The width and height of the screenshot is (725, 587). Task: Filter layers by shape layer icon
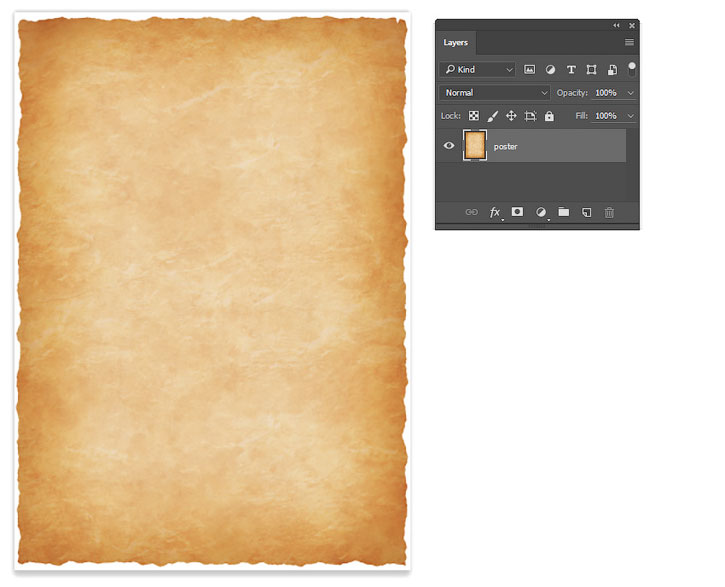(x=591, y=69)
